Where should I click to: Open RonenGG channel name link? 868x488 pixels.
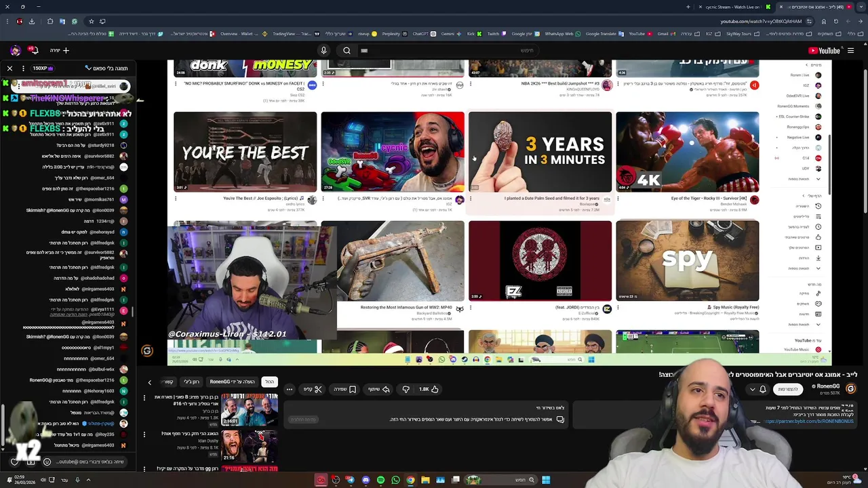(828, 386)
